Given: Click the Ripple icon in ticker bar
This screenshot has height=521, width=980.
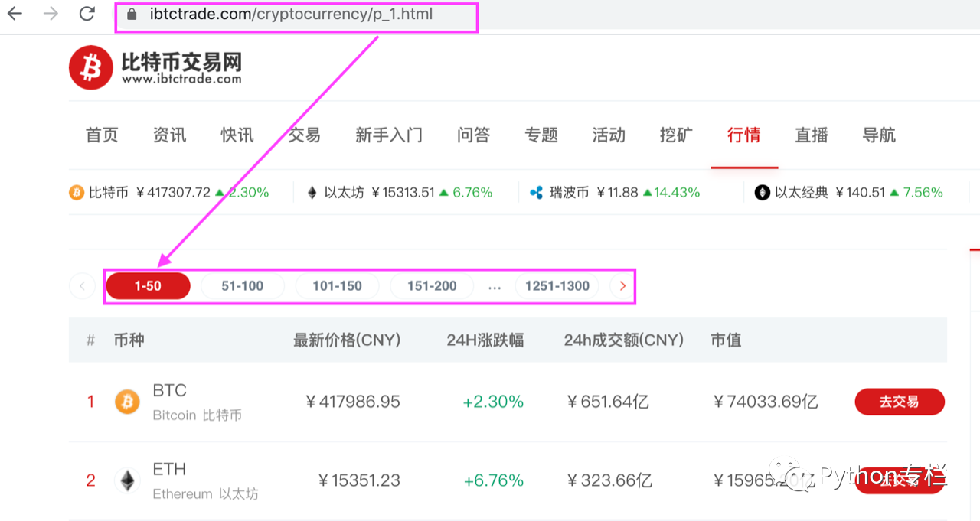Looking at the screenshot, I should tap(537, 193).
